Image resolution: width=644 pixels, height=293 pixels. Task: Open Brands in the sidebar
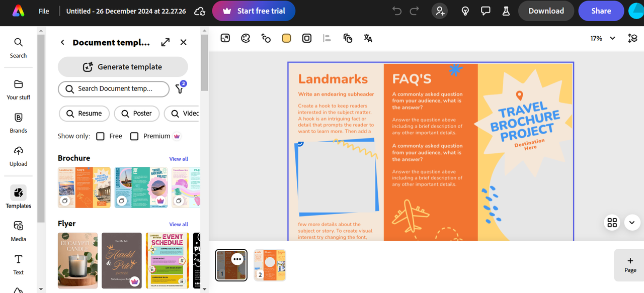click(18, 123)
